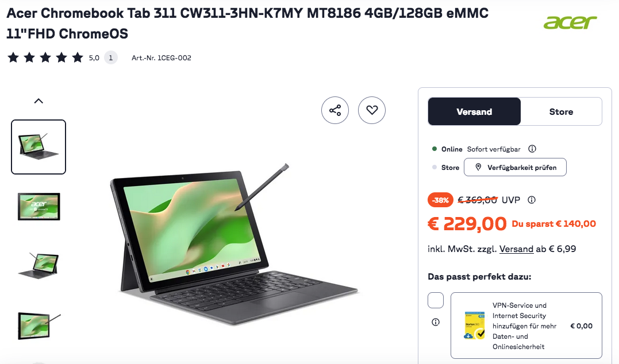Open info icon next to Sofort verfügbar
This screenshot has height=364, width=619.
(532, 149)
